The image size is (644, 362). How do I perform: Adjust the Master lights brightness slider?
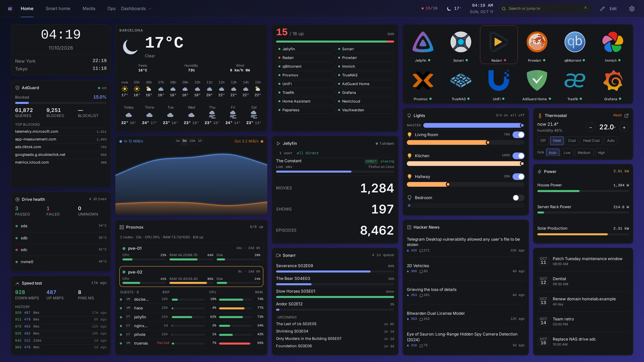pos(473,125)
